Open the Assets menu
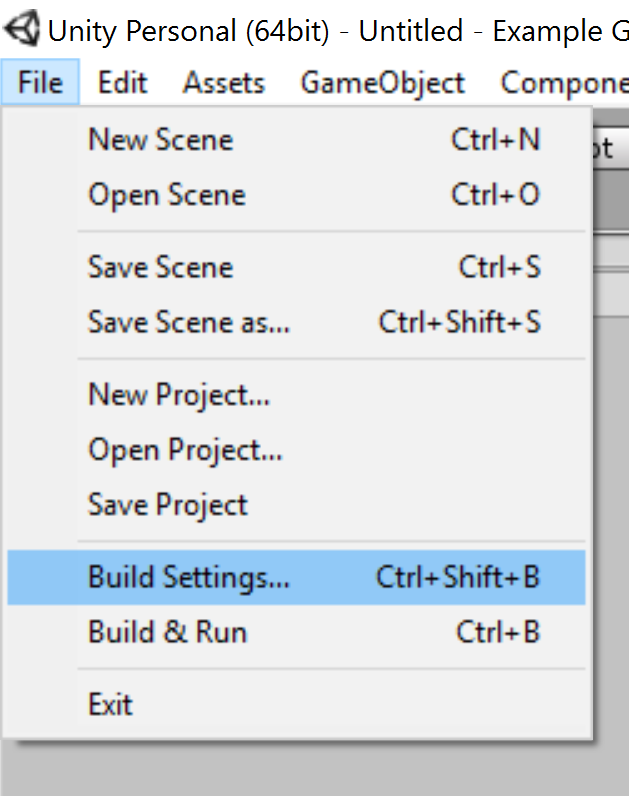 point(224,82)
